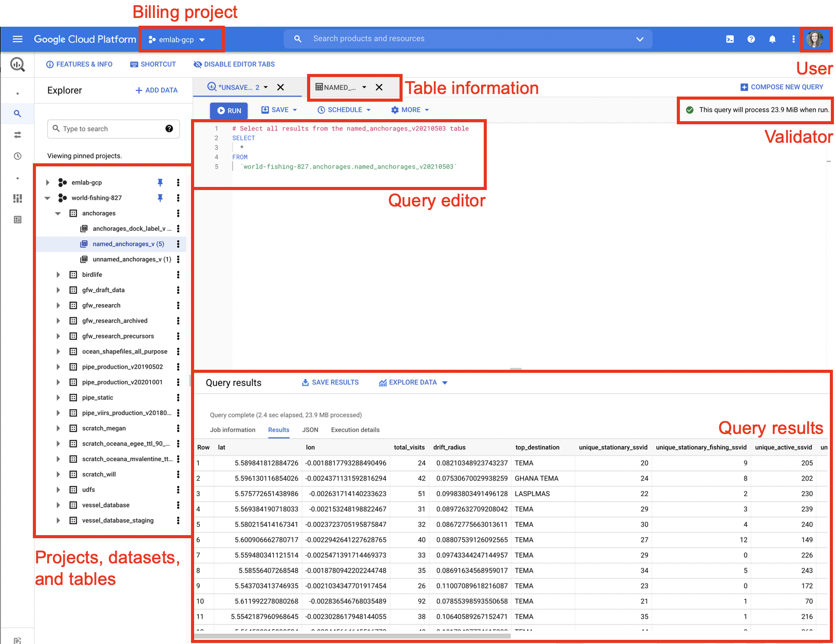Expand the gfw_research dataset

pos(58,306)
